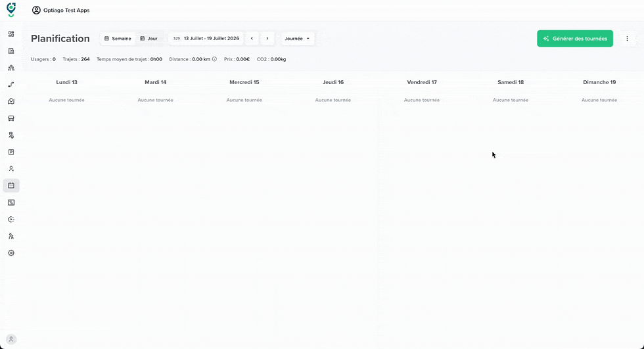Open the user avatar at sidebar bottom
The image size is (644, 349).
(x=11, y=339)
